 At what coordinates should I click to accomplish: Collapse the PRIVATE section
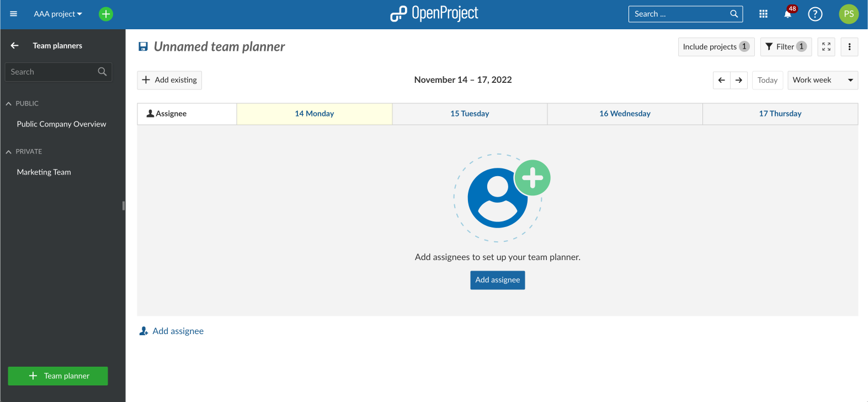pyautogui.click(x=9, y=151)
